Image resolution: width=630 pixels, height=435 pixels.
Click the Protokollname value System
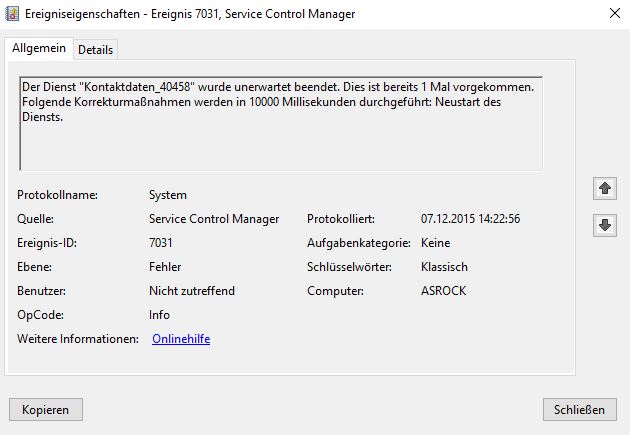pos(168,195)
